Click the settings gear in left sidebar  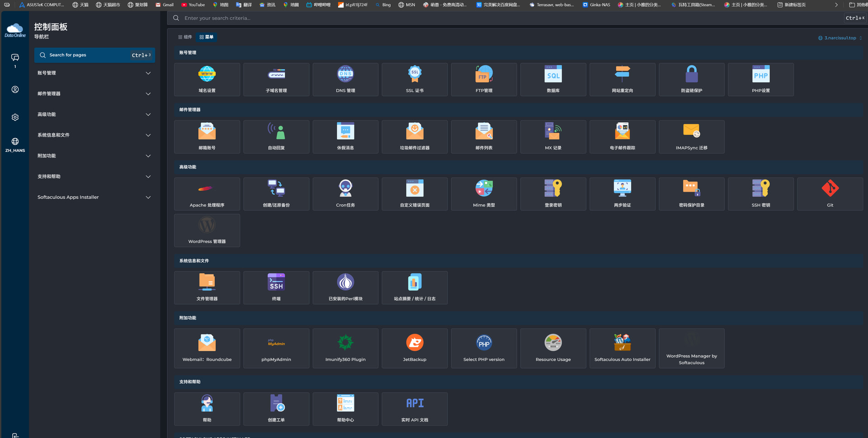(15, 117)
